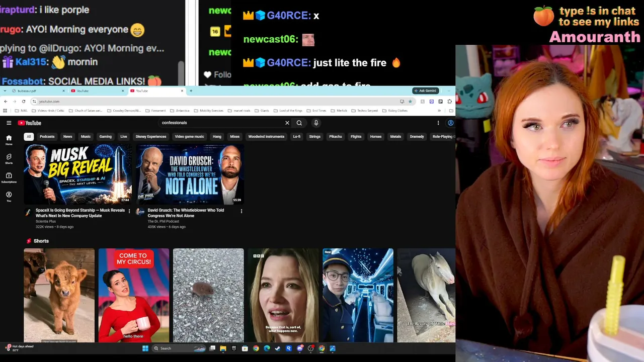The width and height of the screenshot is (644, 362).
Task: Filter the feed by News
Action: (68, 137)
